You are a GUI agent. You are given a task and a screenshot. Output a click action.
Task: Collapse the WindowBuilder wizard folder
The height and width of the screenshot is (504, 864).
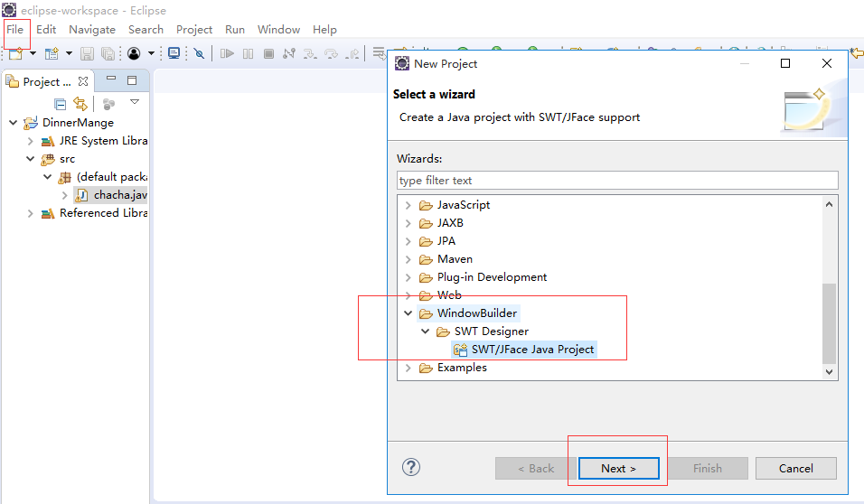(409, 313)
